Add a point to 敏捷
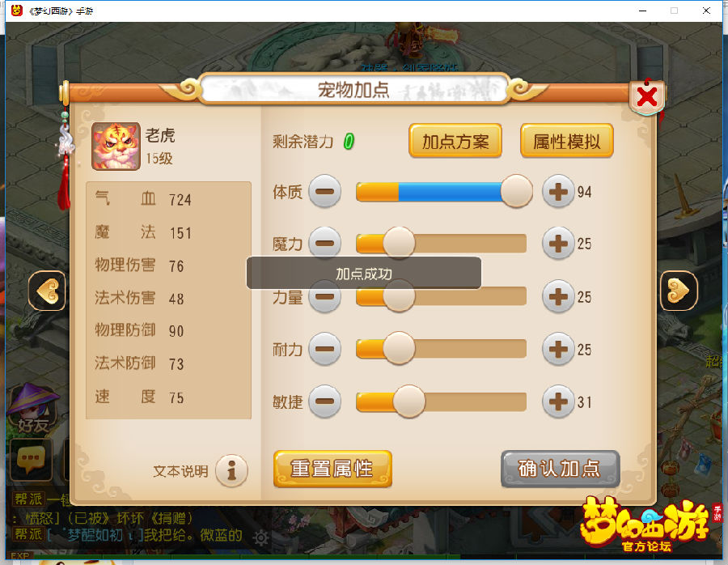Screen dimensions: 728x565 pyautogui.click(x=558, y=401)
